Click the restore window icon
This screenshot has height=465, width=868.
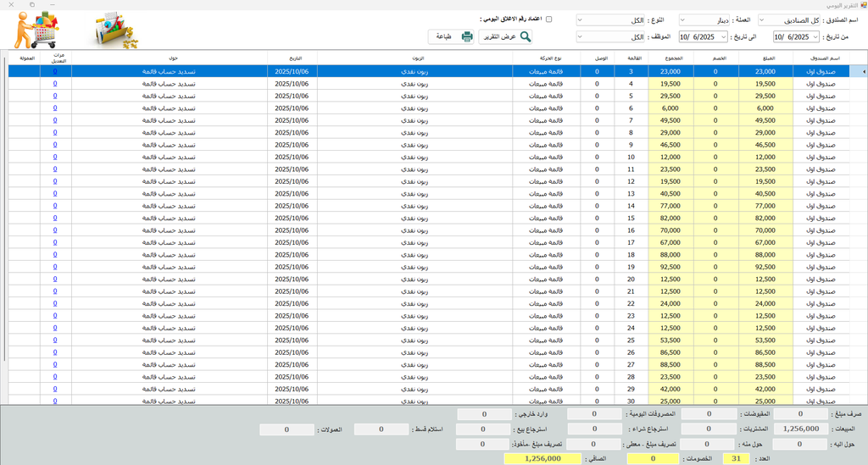click(x=31, y=4)
